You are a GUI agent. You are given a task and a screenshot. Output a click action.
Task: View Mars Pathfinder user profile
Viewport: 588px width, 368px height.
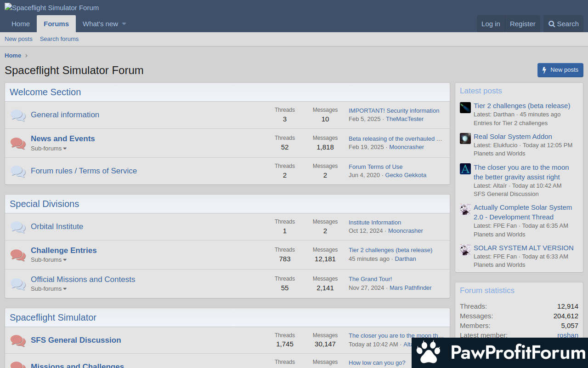[x=411, y=288]
